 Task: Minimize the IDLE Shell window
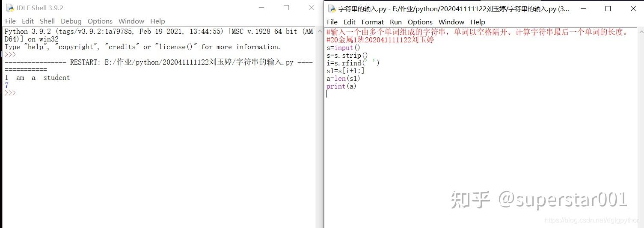pyautogui.click(x=261, y=8)
